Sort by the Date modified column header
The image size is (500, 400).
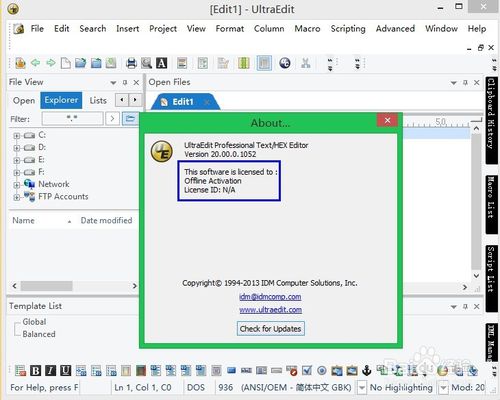point(106,220)
